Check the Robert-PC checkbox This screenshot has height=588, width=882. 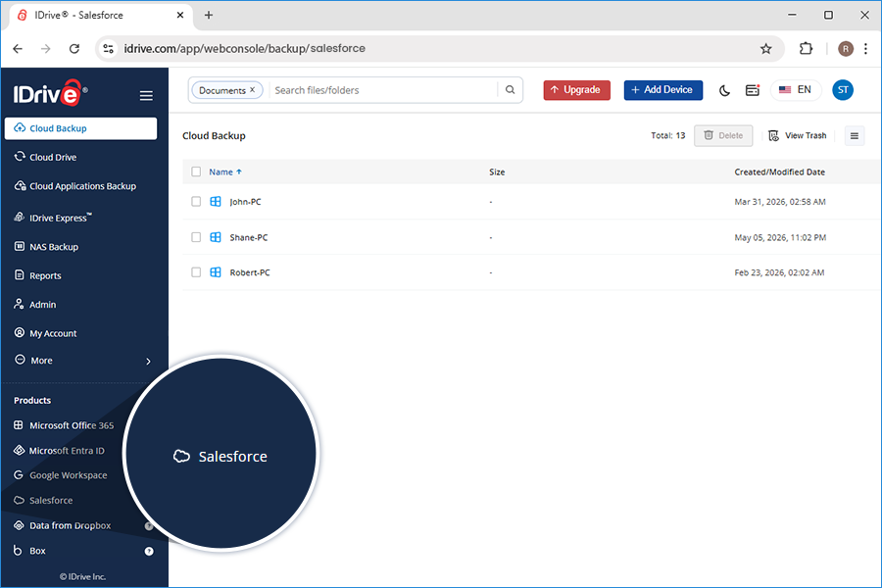196,272
